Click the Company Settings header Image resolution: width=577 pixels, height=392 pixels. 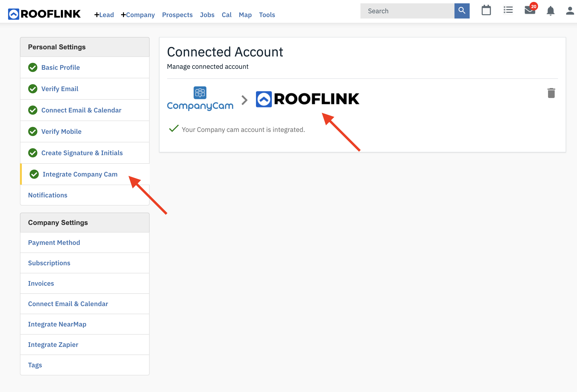pos(85,223)
